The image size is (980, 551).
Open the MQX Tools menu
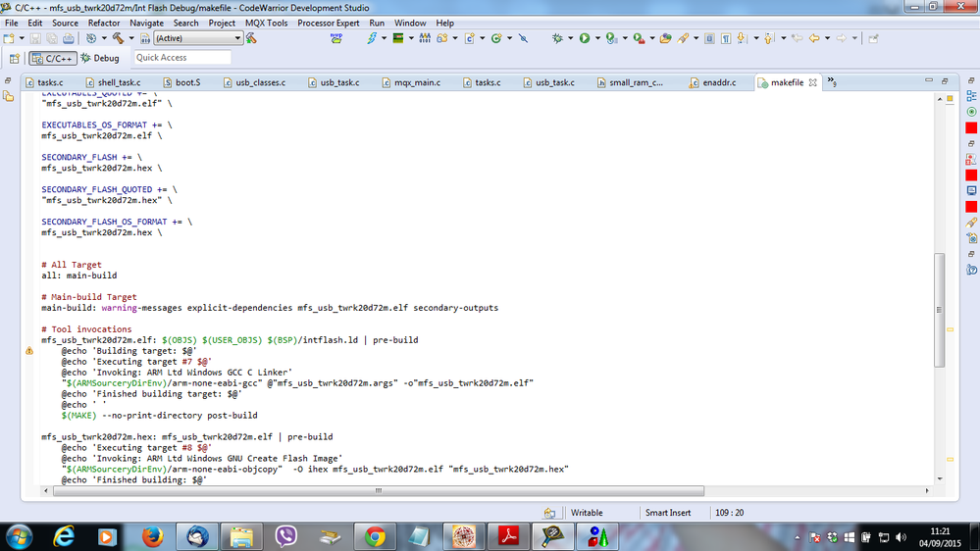pos(266,24)
